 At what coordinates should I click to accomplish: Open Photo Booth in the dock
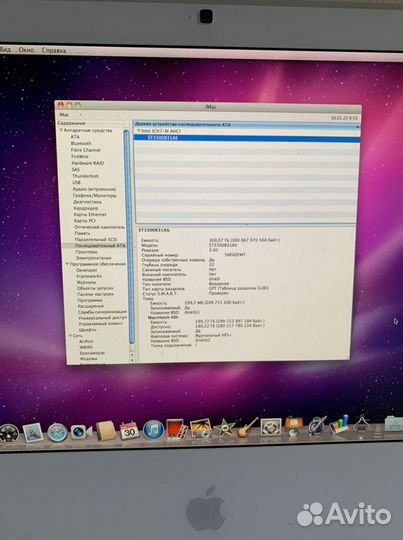[x=177, y=429]
